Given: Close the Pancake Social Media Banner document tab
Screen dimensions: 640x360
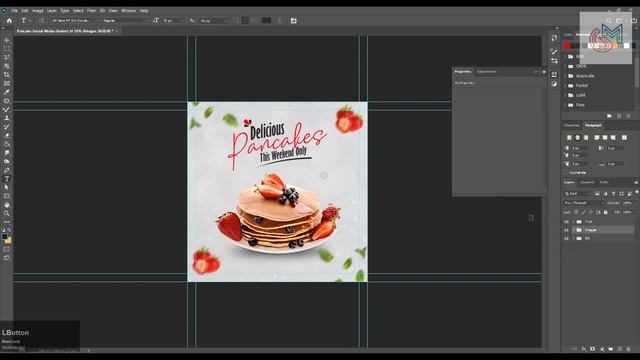Looking at the screenshot, I should tap(117, 31).
